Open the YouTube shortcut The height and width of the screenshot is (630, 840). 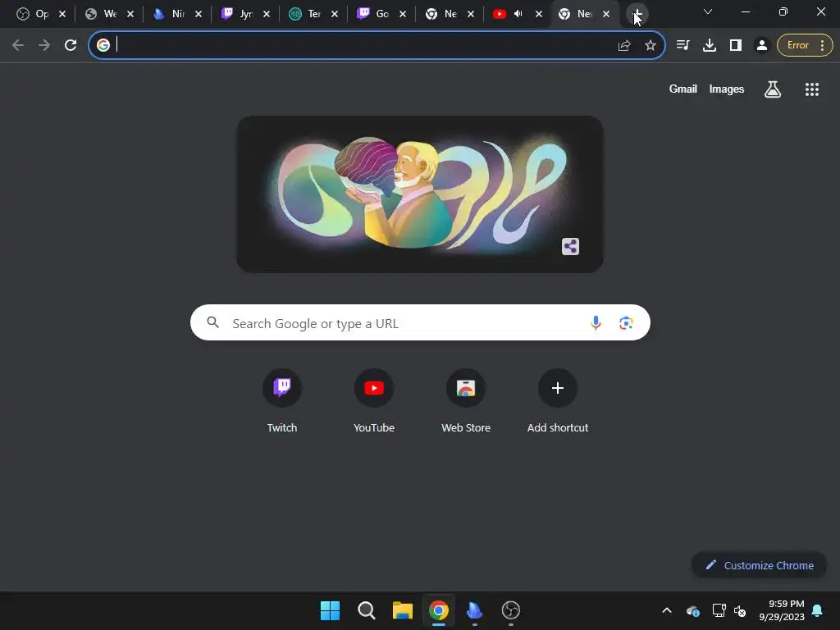tap(374, 400)
